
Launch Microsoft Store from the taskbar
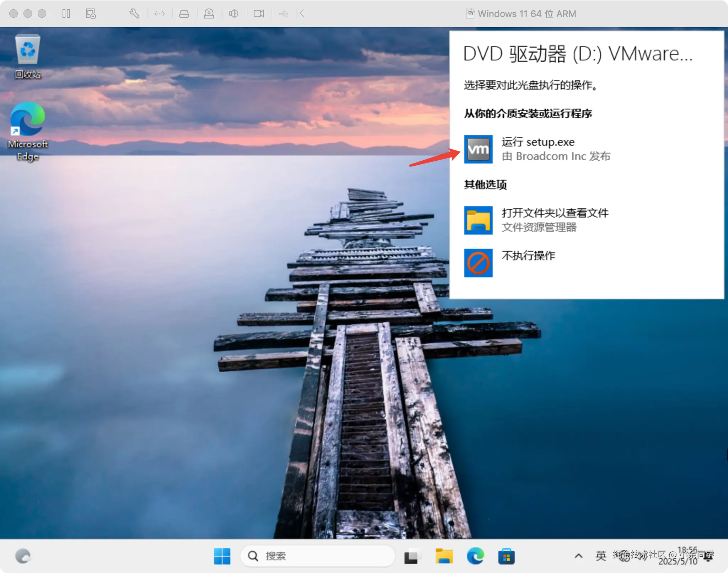(x=506, y=556)
